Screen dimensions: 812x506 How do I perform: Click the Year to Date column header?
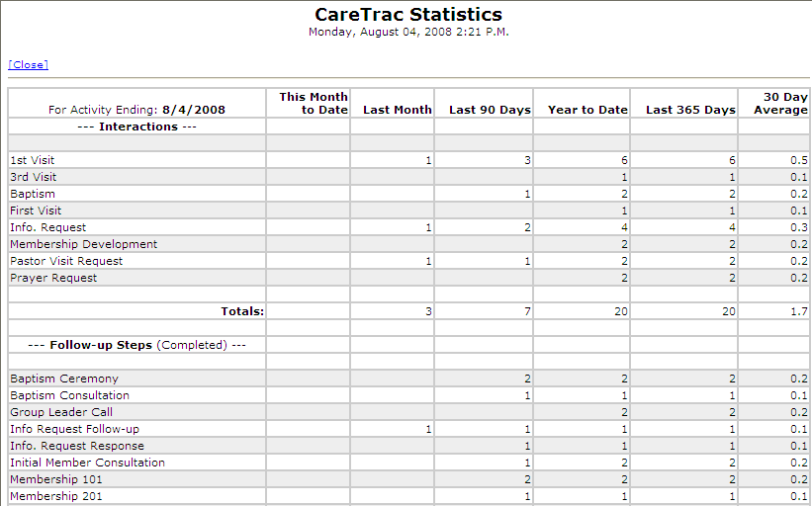[x=587, y=110]
